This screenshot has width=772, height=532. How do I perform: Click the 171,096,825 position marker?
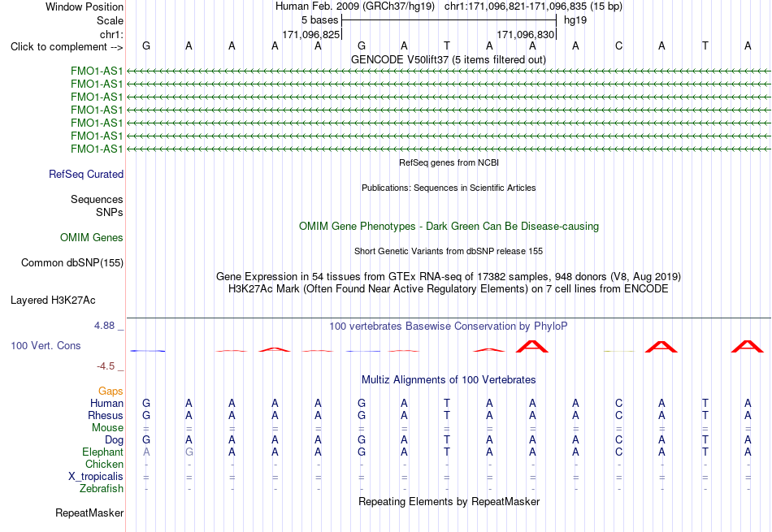point(311,34)
